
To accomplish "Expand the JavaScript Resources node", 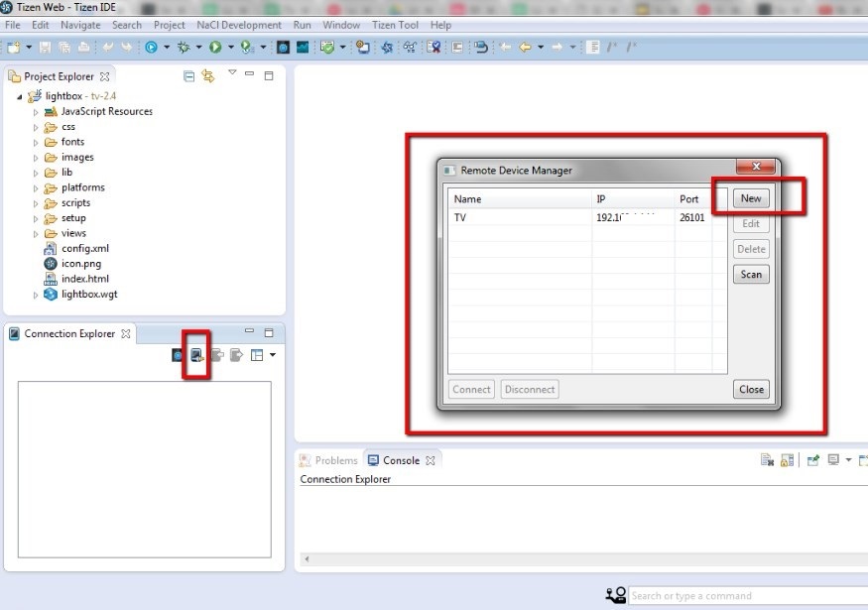I will (x=36, y=112).
